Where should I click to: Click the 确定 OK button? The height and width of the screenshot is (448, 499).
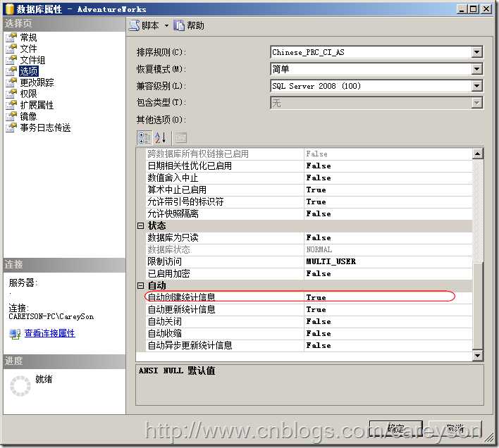point(396,429)
